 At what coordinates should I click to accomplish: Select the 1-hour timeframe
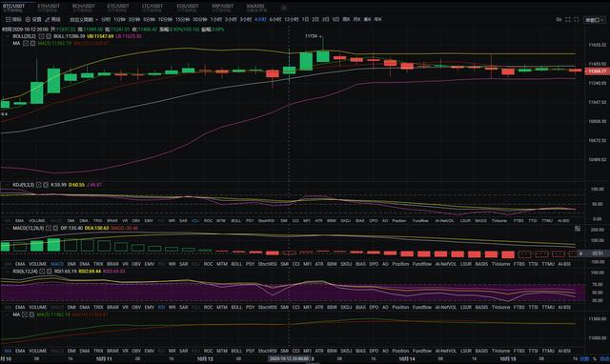(216, 19)
